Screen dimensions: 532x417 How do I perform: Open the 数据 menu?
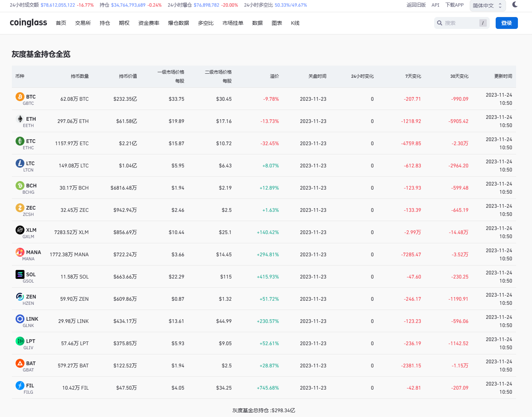(x=257, y=23)
